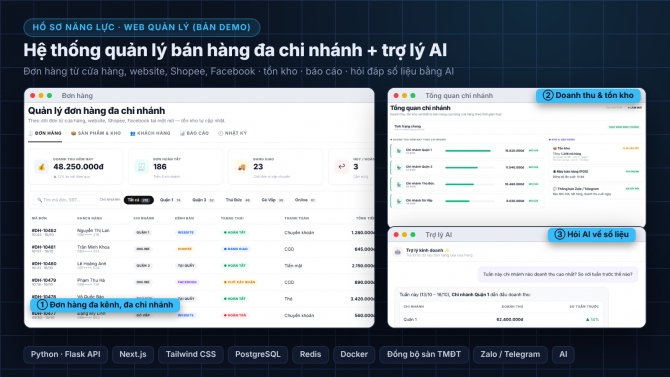Open the NHẬT KÝ tab
Image resolution: width=670 pixels, height=377 pixels.
232,133
